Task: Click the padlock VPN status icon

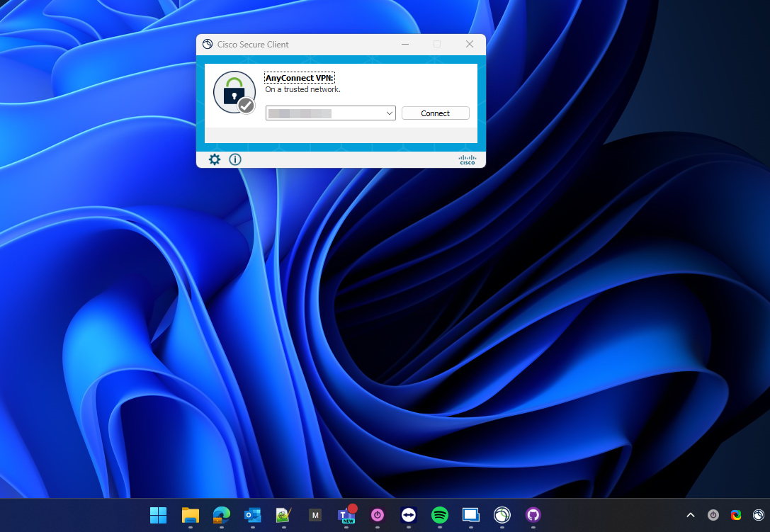Action: [234, 92]
